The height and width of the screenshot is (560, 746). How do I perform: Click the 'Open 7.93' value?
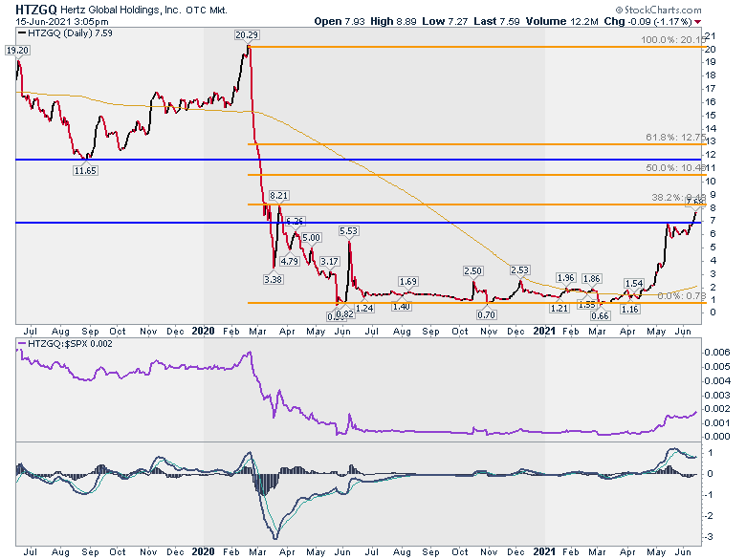340,21
